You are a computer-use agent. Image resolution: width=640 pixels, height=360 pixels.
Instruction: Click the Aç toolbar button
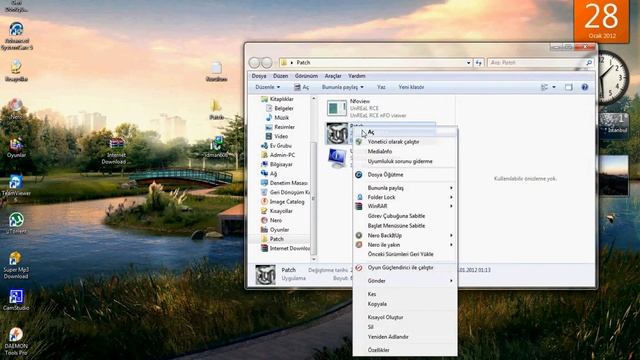pyautogui.click(x=302, y=87)
